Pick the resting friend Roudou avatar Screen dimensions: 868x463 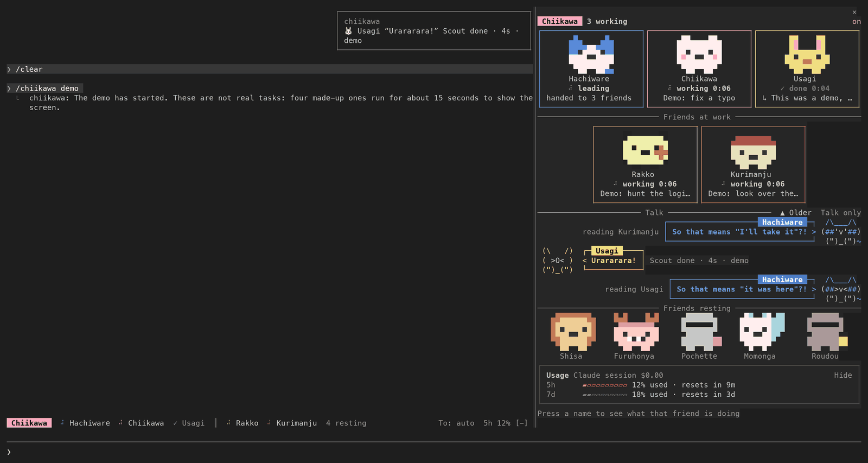(x=827, y=332)
